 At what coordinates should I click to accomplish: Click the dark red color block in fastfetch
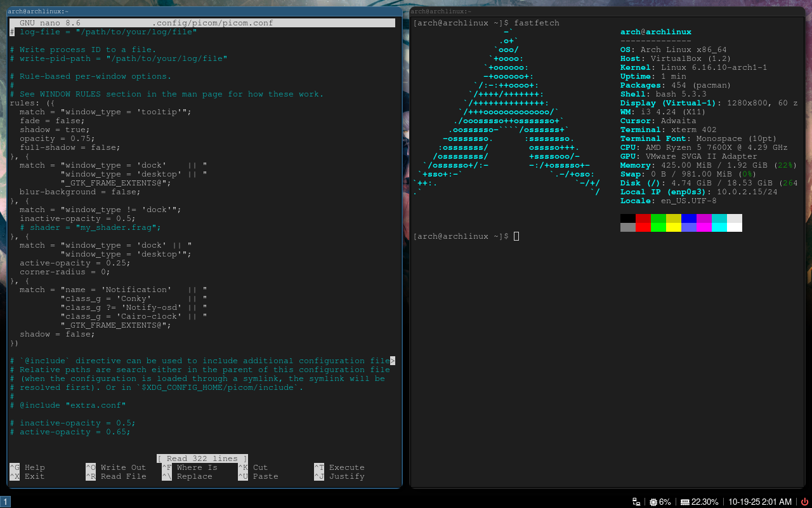pyautogui.click(x=643, y=218)
